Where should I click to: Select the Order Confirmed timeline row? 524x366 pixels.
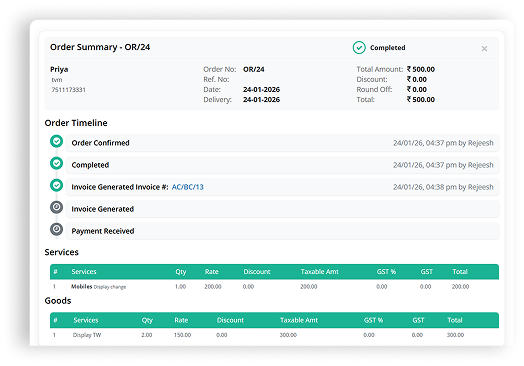(282, 143)
